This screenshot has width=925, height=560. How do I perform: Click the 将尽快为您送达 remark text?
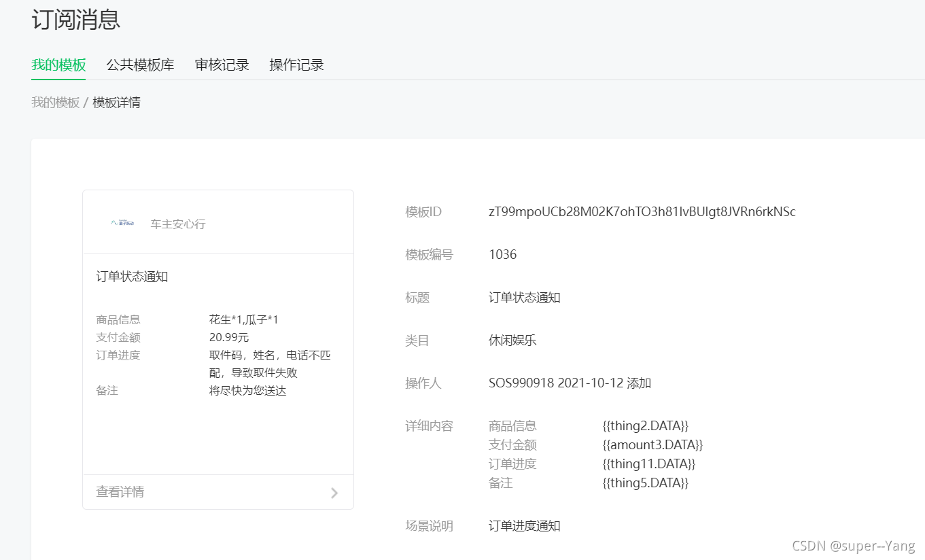pyautogui.click(x=247, y=391)
